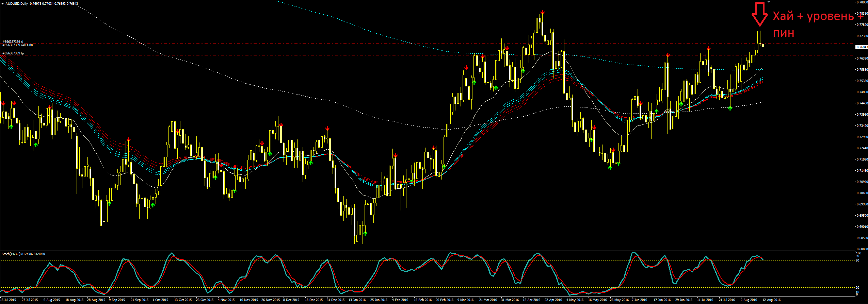Screen dimensions: 868x304
Task: Open the chart menu triangle beside AUDUSD,Daily
Action: (2, 4)
